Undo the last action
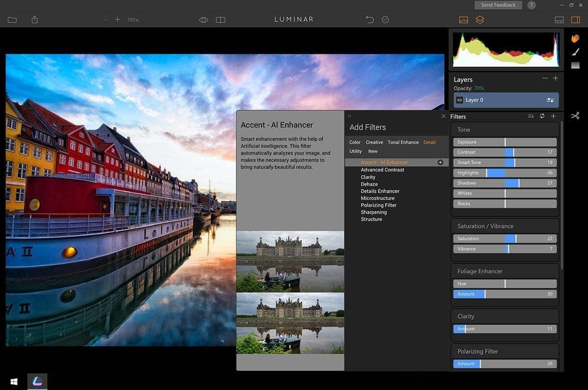 click(369, 20)
